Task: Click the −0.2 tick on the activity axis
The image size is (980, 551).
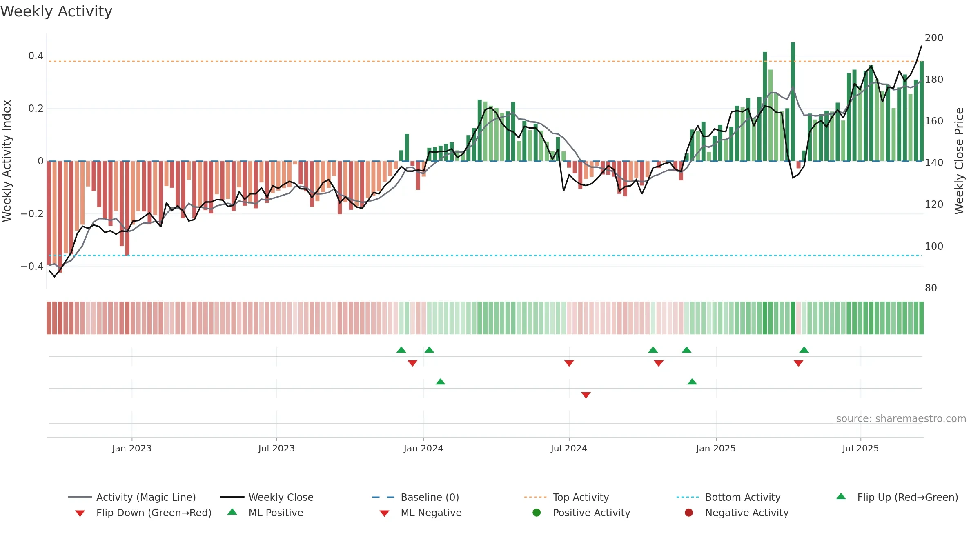Action: [32, 214]
